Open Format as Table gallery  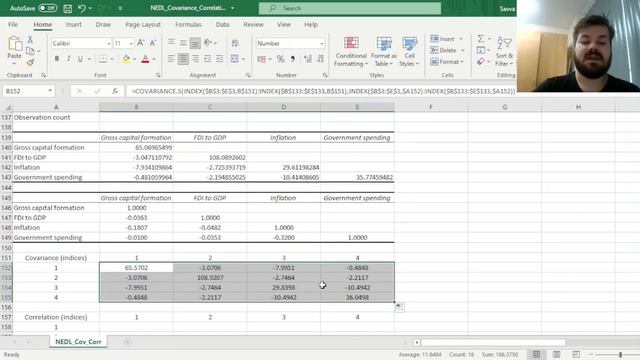[x=384, y=51]
